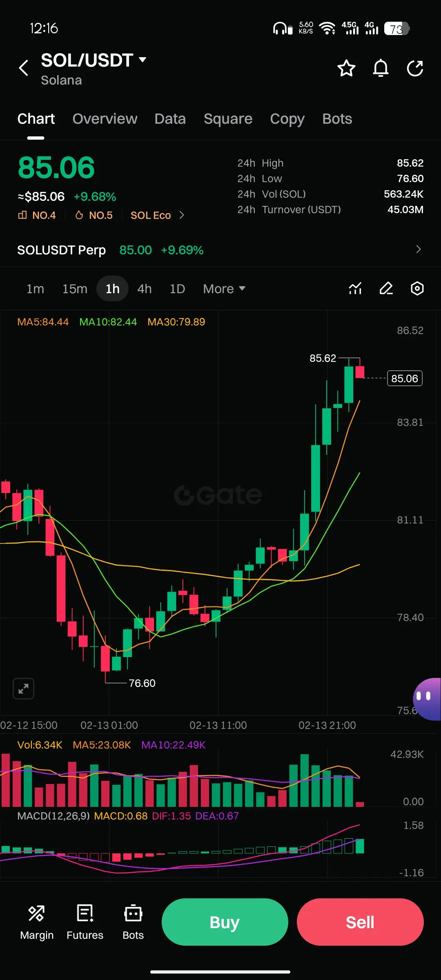Open drawing pencil tool
Image resolution: width=441 pixels, height=980 pixels.
pos(386,289)
